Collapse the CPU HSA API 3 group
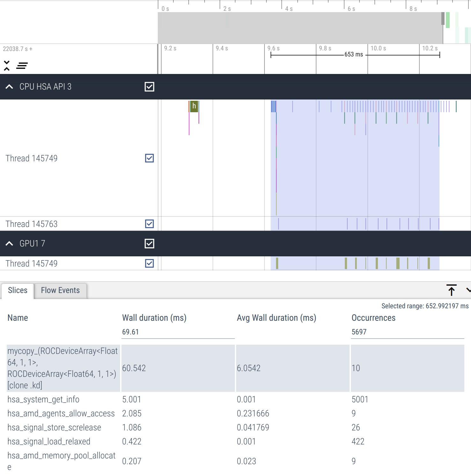 pos(10,87)
